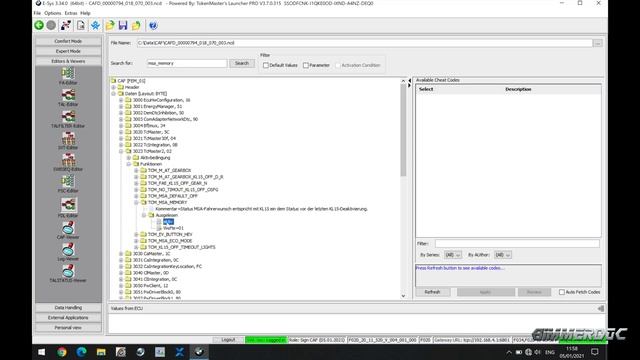Toggle the Auto Fetch Codes checkbox
640x360 pixels.
(x=562, y=292)
